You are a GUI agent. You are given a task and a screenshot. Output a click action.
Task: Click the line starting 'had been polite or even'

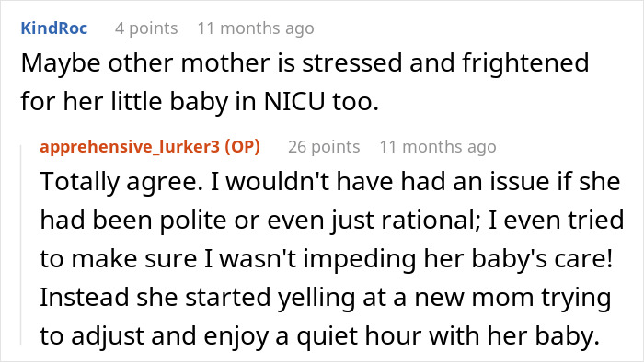point(332,221)
